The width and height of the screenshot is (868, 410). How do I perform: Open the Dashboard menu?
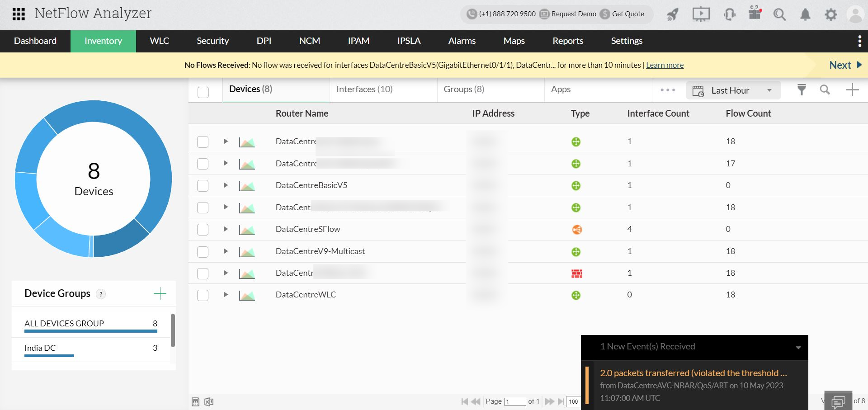pos(35,41)
